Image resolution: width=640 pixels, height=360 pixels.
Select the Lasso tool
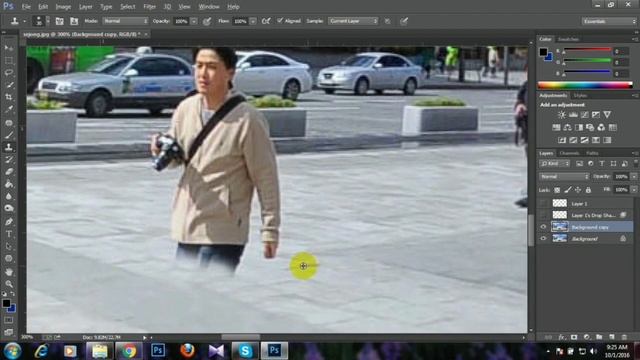pos(9,73)
